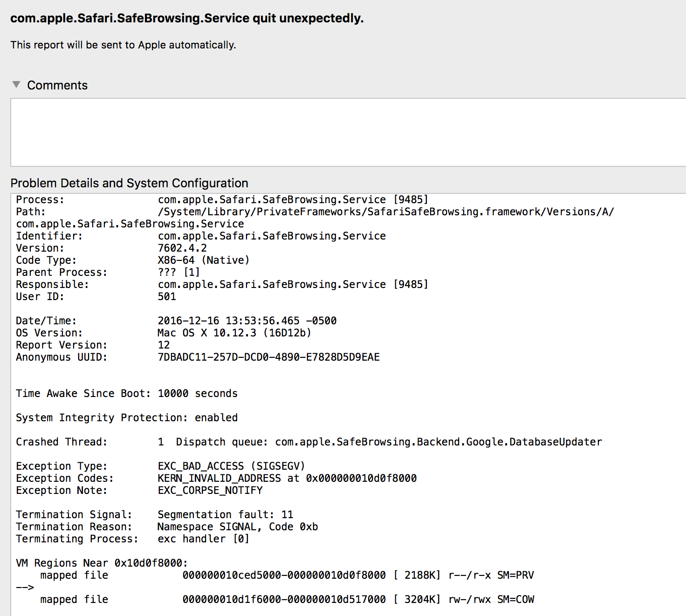
Task: Click the PrivateFrameworks path text
Action: [385, 212]
